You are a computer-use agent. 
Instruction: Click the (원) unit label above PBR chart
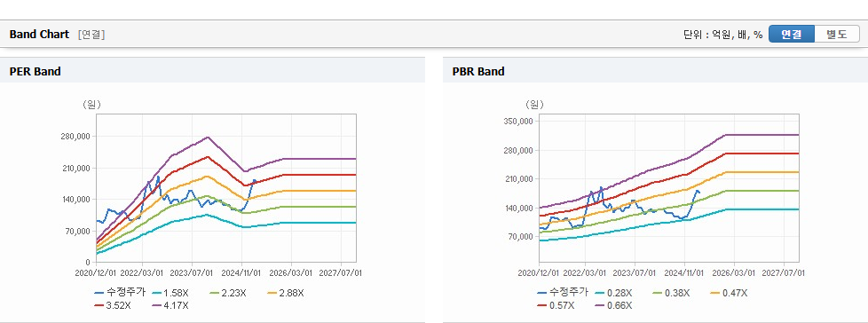click(535, 104)
